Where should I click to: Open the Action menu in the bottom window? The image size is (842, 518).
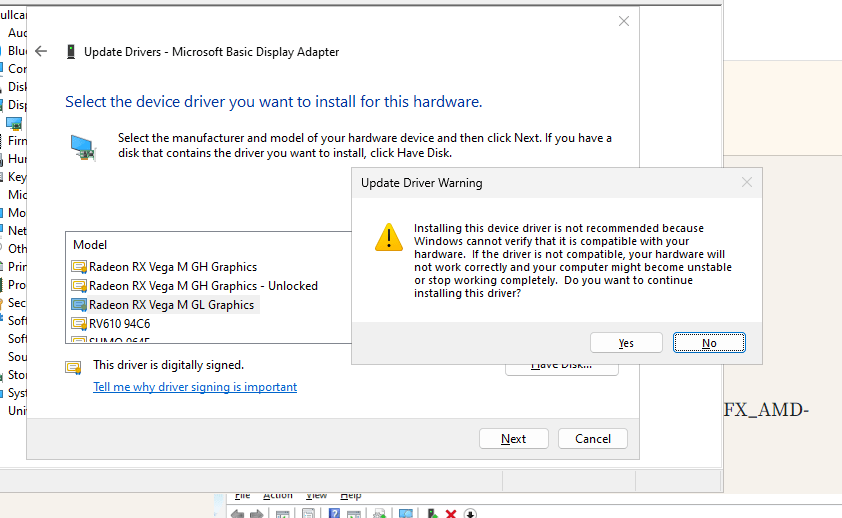click(278, 495)
